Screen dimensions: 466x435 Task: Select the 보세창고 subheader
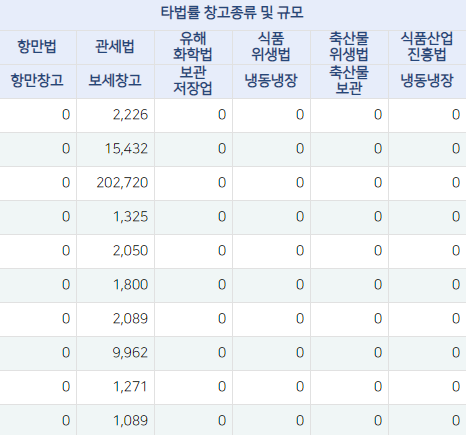(x=115, y=80)
